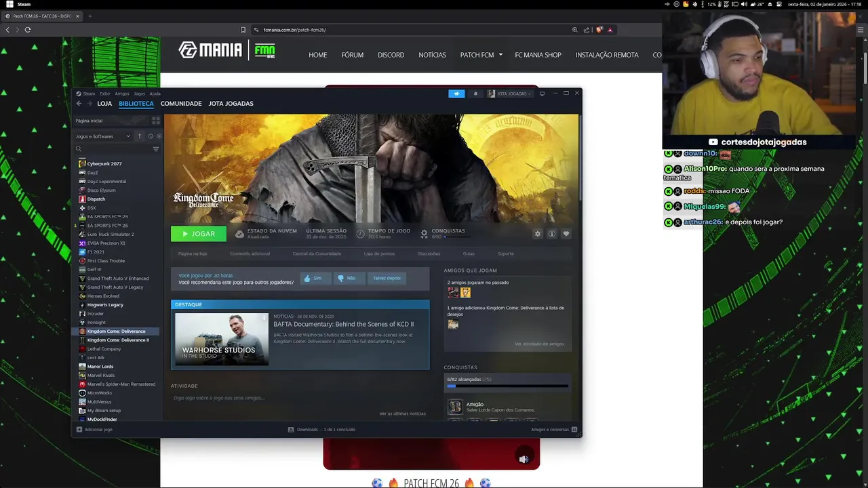Switch to the LOJA tab
Screen dimensions: 868x488
point(104,104)
